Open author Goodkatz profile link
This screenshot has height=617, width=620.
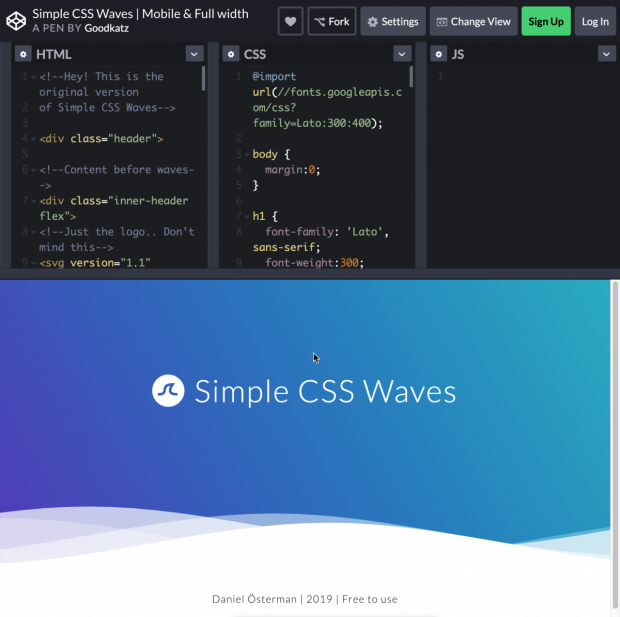pos(106,28)
